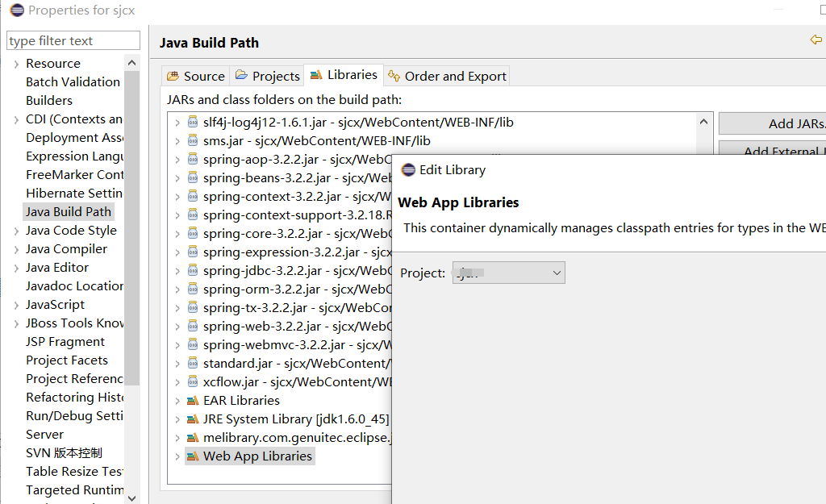Image resolution: width=826 pixels, height=504 pixels.
Task: Select Project Facets in sidebar
Action: [67, 360]
